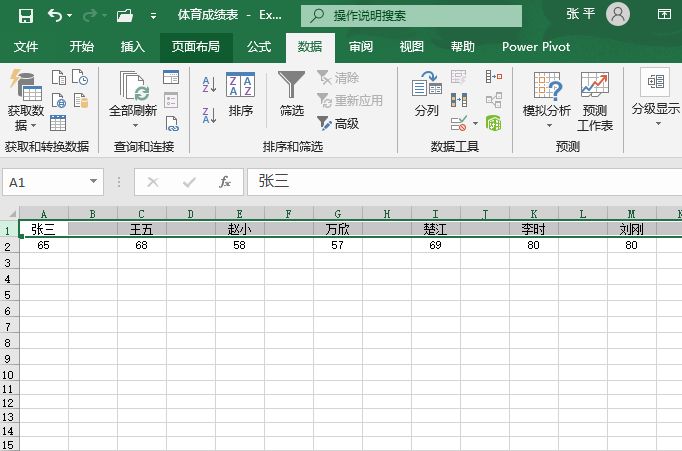Screen dimensions: 682x451
Task: Click From Text/CSV import icon
Action: point(59,78)
